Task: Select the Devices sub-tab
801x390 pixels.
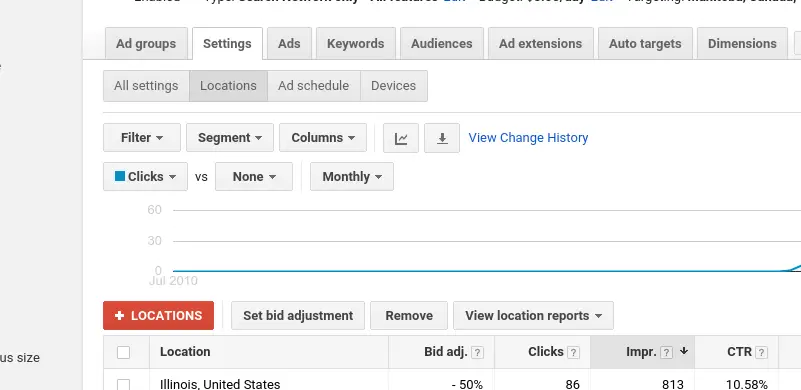Action: (393, 86)
